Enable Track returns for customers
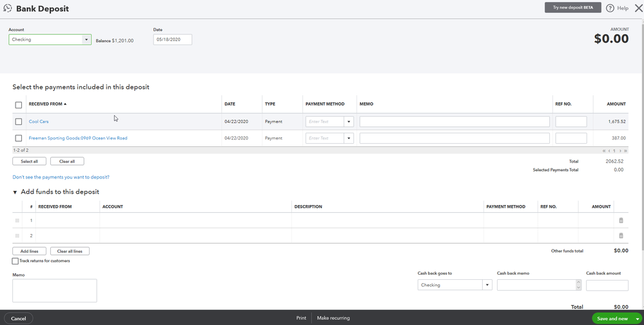 15,261
